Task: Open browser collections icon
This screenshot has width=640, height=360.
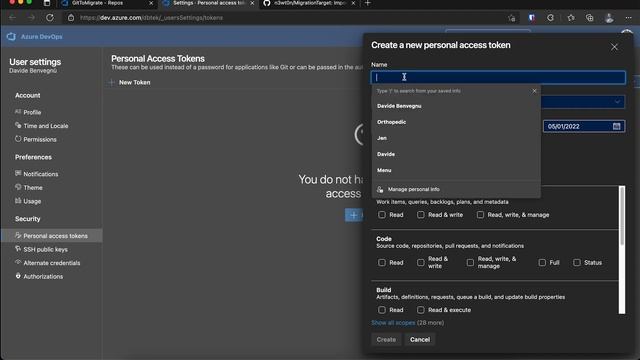Action: (589, 18)
